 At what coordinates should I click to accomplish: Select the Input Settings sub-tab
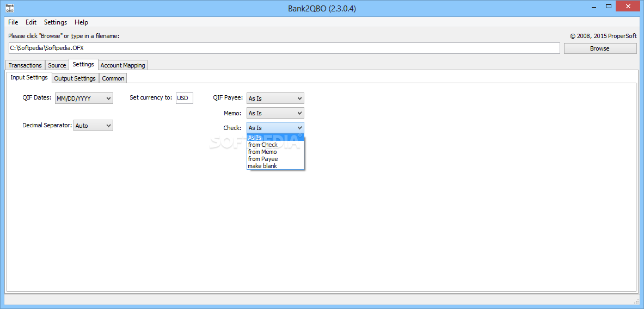29,77
